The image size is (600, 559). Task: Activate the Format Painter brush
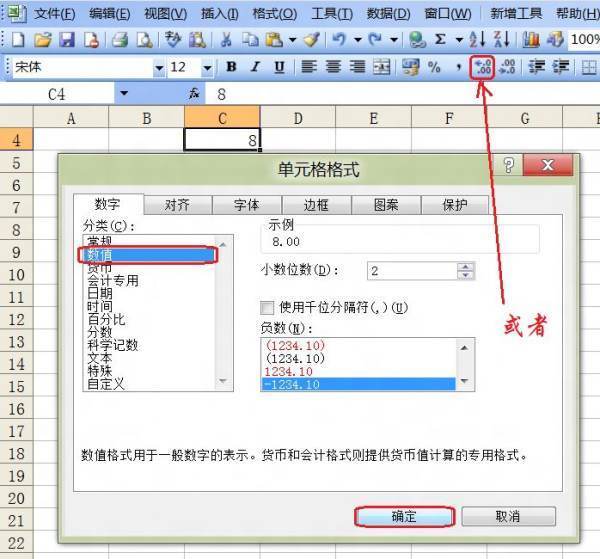(x=312, y=39)
